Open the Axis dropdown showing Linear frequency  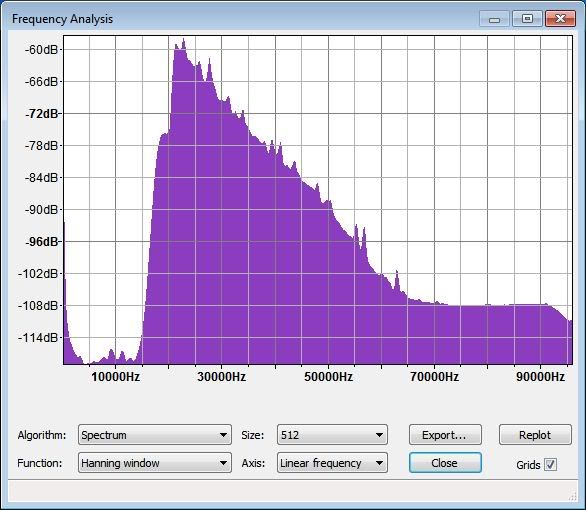tap(332, 463)
